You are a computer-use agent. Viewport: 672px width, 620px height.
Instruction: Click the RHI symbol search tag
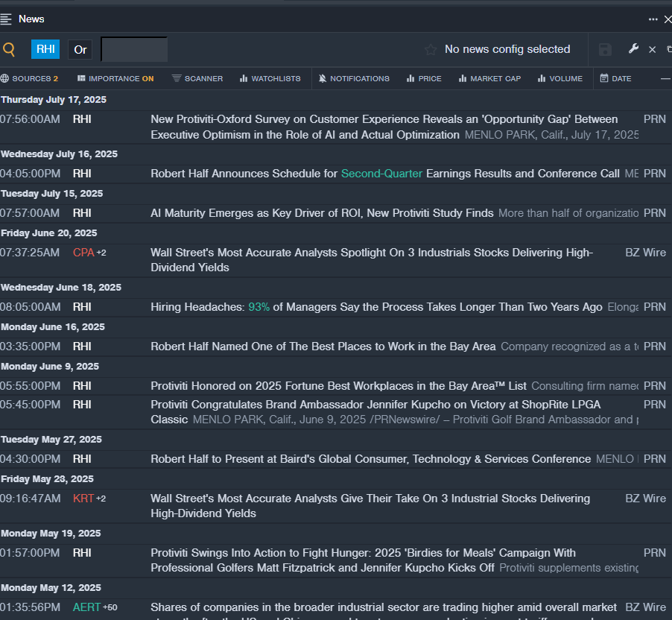[45, 50]
